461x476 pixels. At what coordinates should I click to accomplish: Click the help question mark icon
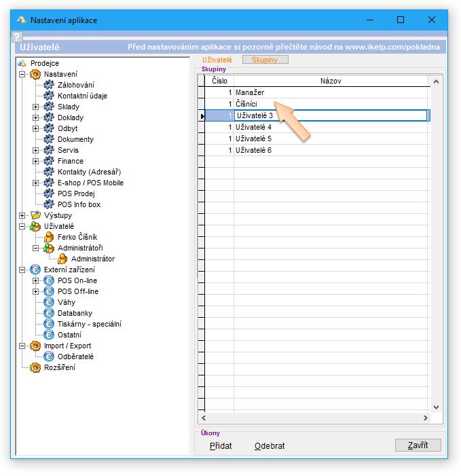pyautogui.click(x=18, y=37)
